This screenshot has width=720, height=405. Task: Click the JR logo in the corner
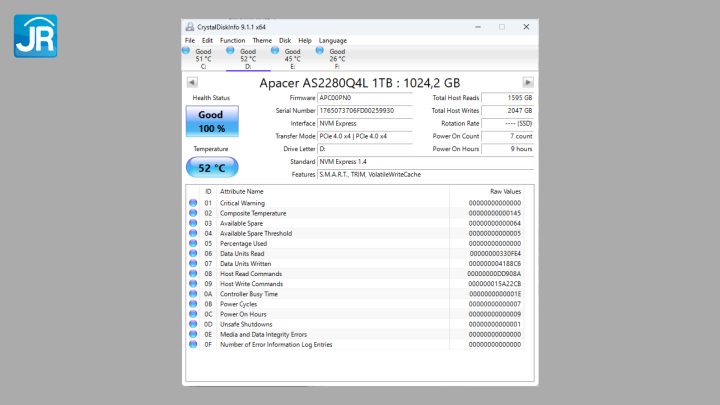pyautogui.click(x=35, y=35)
